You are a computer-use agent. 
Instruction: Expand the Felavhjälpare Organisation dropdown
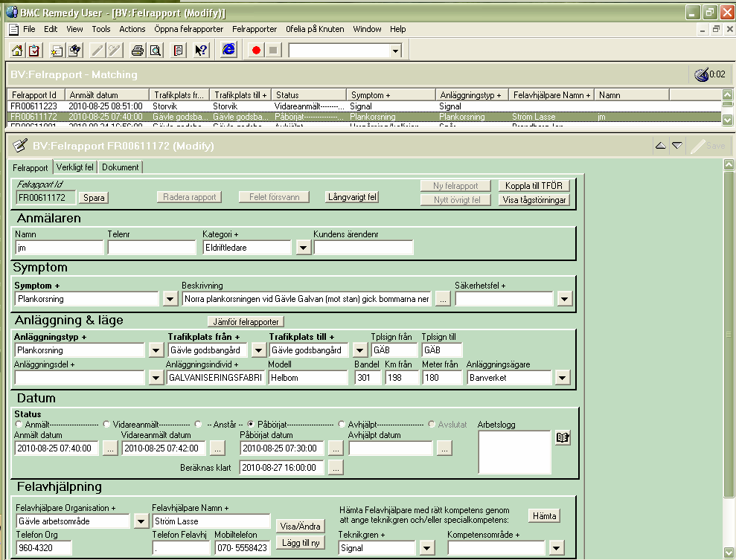(x=141, y=521)
